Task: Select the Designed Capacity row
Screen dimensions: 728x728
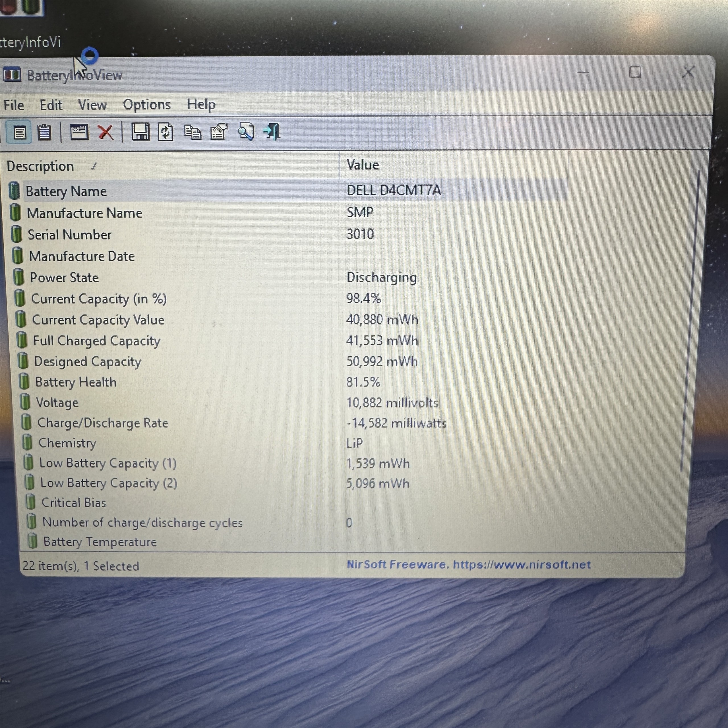Action: click(x=87, y=362)
